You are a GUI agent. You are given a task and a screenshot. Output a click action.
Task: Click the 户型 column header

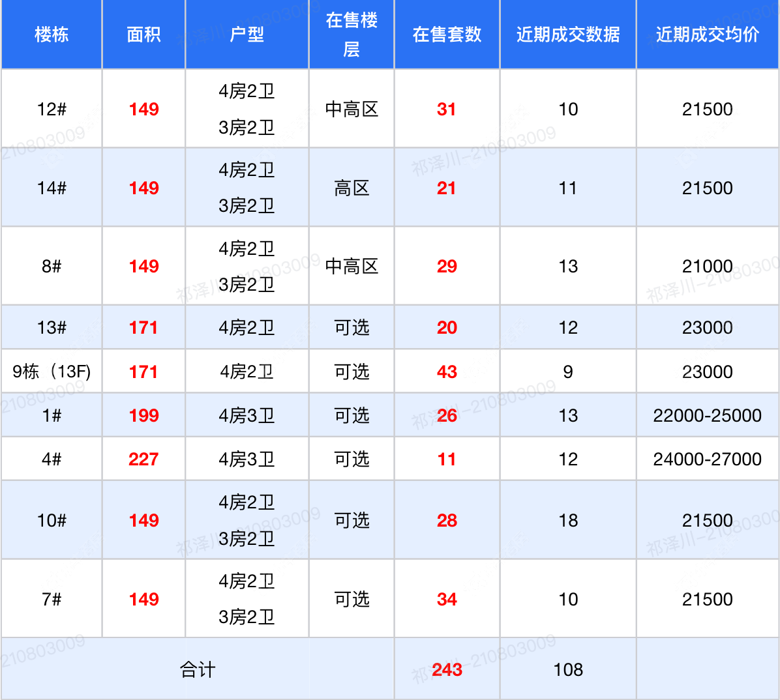click(x=247, y=34)
